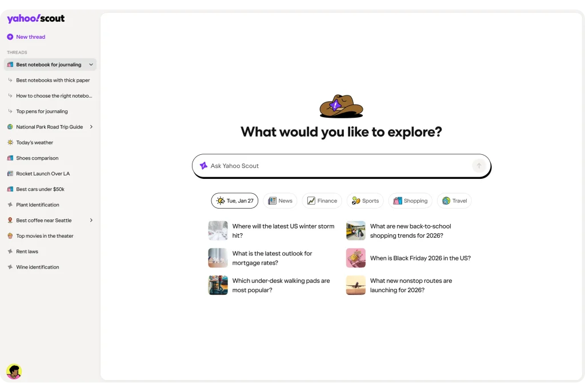
Task: Click the News category icon
Action: [273, 201]
